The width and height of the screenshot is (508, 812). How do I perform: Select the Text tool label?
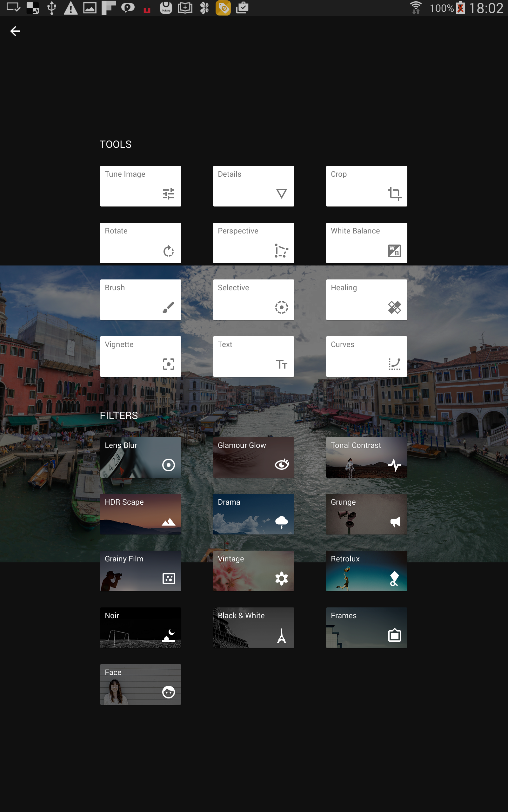coord(225,344)
